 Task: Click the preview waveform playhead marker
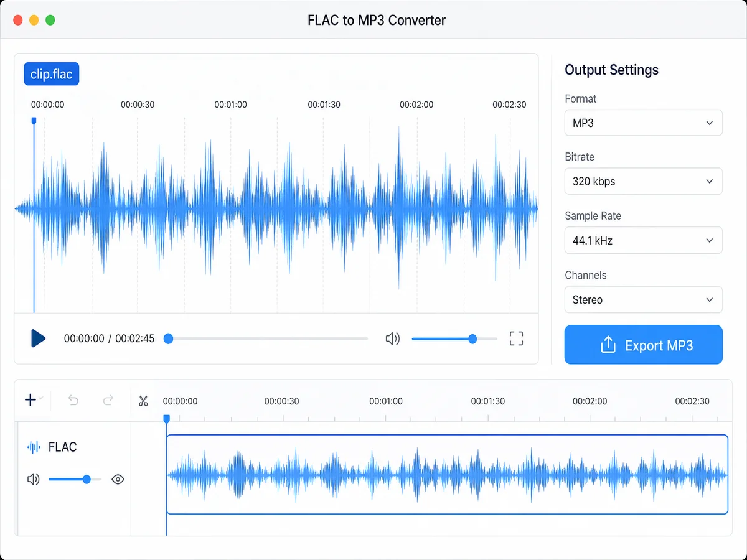click(34, 120)
